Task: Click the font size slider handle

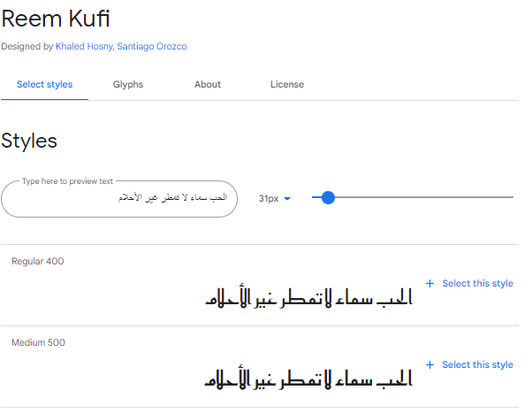Action: [x=328, y=197]
